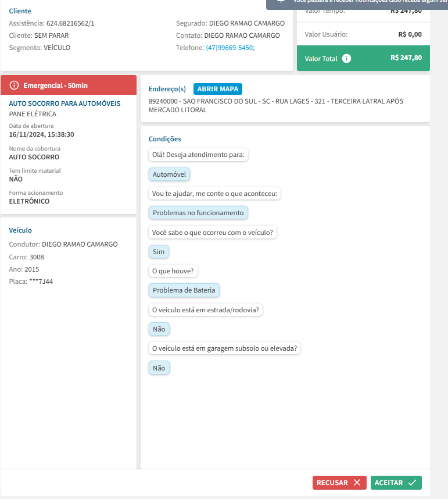Click the notification toast at the top

357,3
